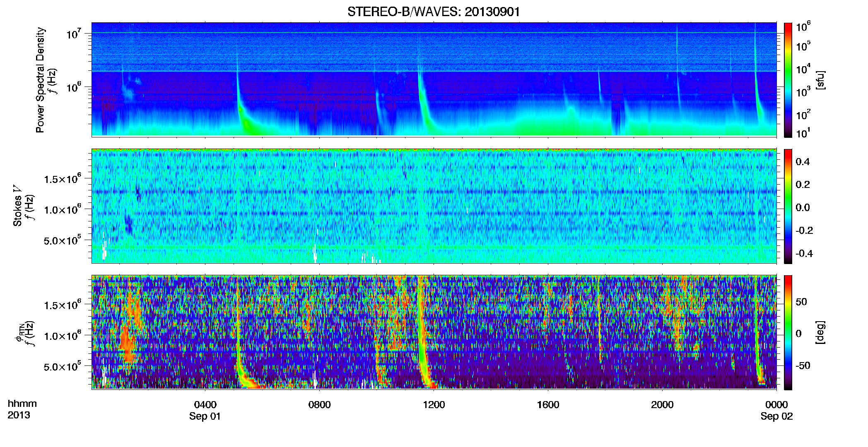This screenshot has width=868, height=447.
Task: Click the -0.4 label on Stokes colorbar
Action: coord(804,253)
